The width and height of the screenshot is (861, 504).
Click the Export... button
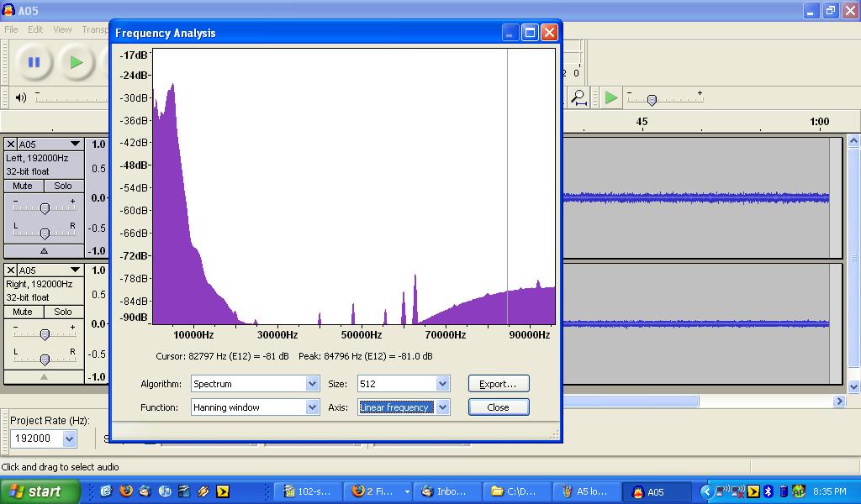coord(498,384)
